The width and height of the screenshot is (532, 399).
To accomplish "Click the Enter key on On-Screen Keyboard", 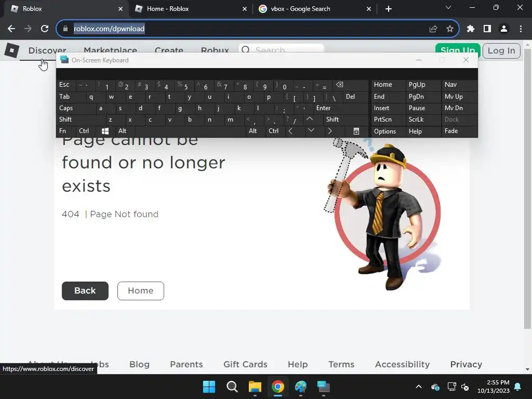I will pyautogui.click(x=340, y=108).
